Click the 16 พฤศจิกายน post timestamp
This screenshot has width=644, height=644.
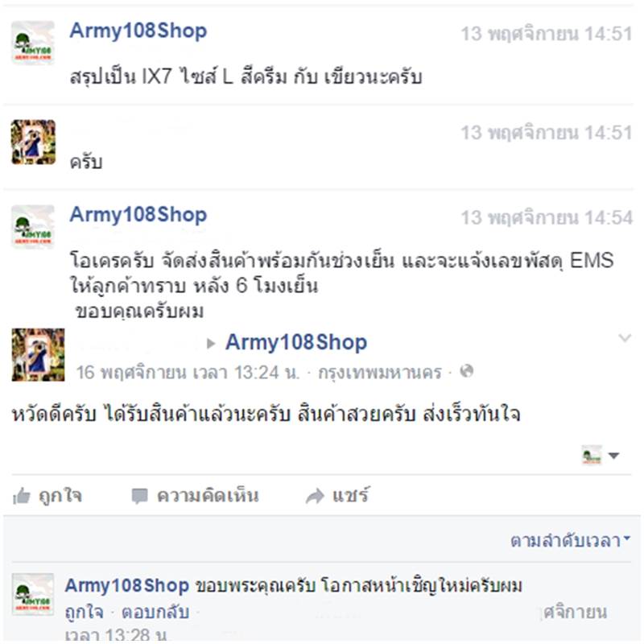tap(188, 373)
